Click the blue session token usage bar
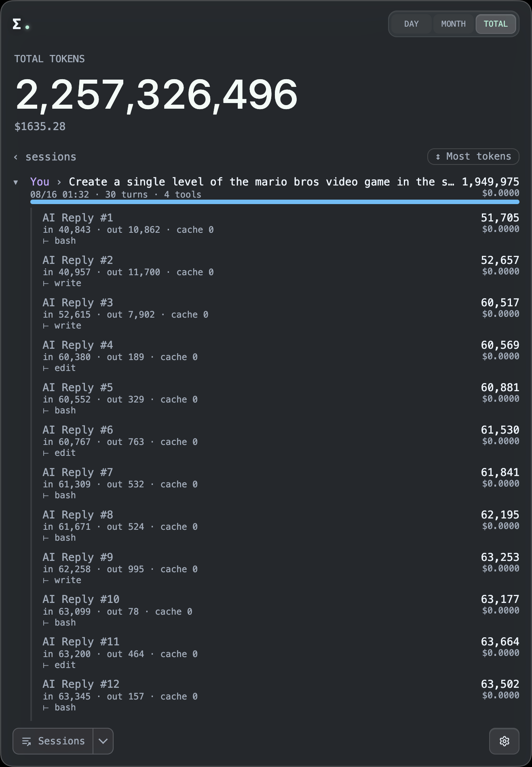This screenshot has width=532, height=767. click(x=274, y=202)
